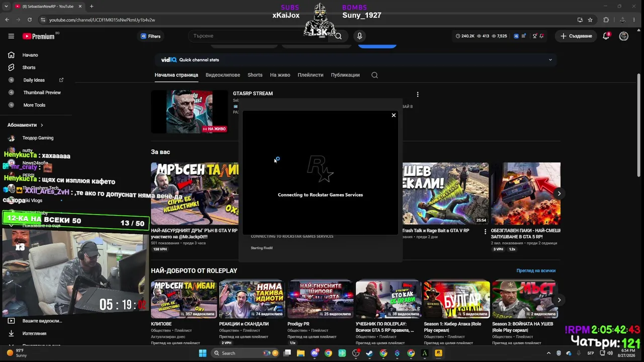Open the YouTube guide hamburger menu

pos(11,36)
